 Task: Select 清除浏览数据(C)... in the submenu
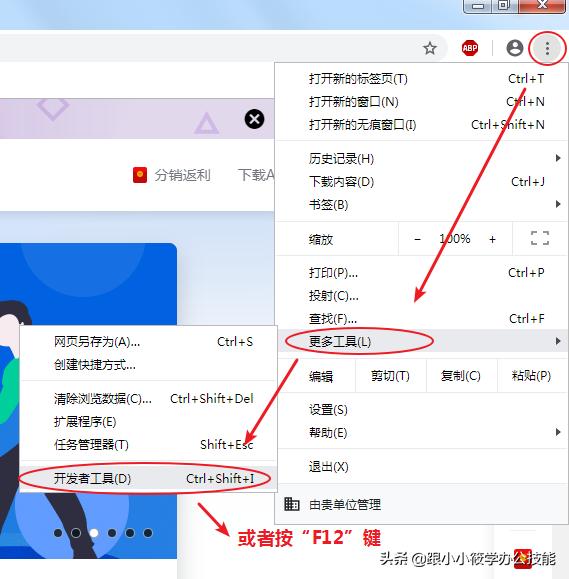pos(148,399)
